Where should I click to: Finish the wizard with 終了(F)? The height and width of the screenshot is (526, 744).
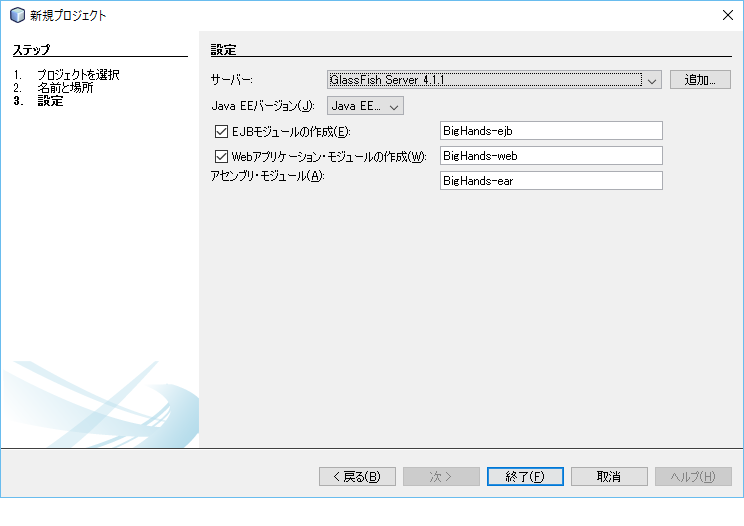tap(525, 477)
